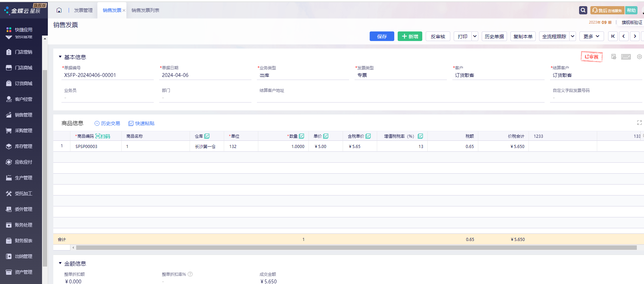
Task: Click the table scrollbar left arrow
Action: (73, 247)
